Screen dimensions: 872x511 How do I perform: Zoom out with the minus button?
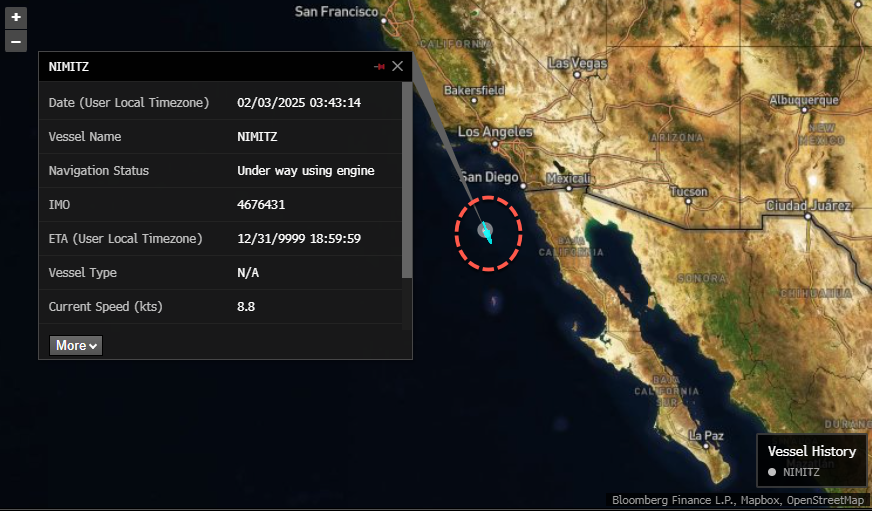tap(16, 41)
